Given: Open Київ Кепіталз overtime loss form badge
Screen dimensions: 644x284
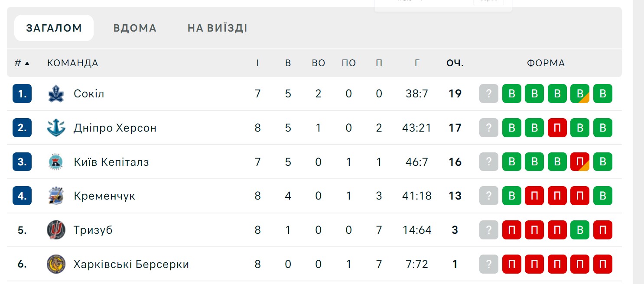Looking at the screenshot, I should pyautogui.click(x=580, y=162).
